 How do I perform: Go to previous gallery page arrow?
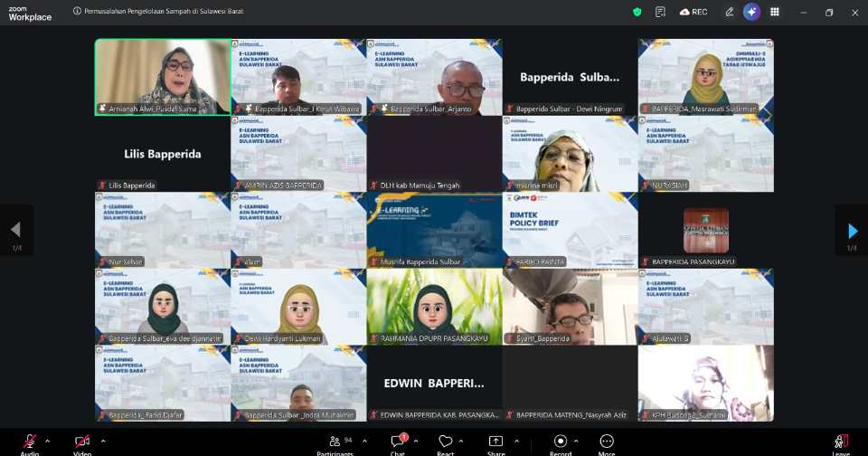16,231
